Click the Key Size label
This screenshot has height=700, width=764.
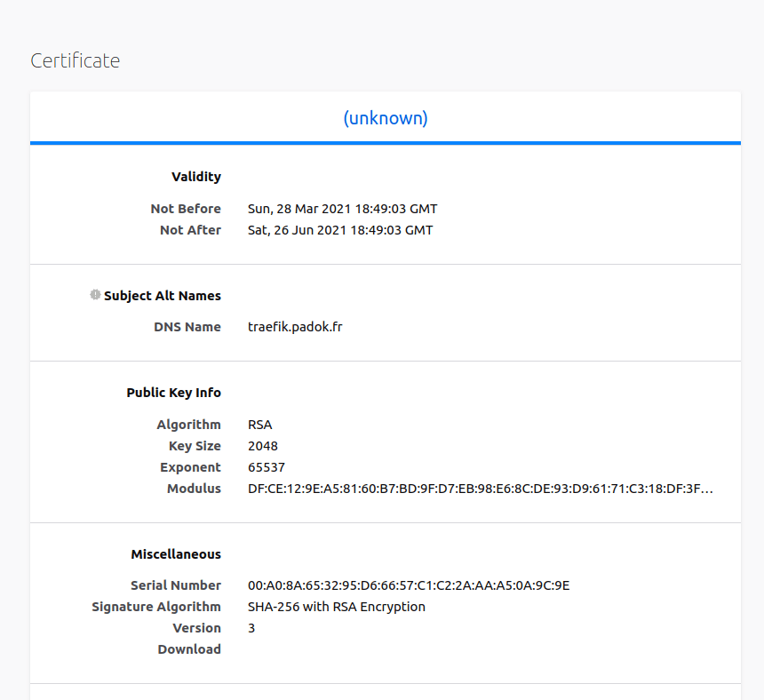pyautogui.click(x=195, y=446)
